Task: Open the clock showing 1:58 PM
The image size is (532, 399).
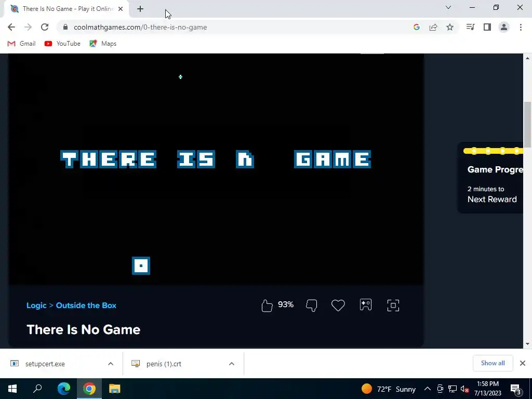Action: tap(487, 389)
